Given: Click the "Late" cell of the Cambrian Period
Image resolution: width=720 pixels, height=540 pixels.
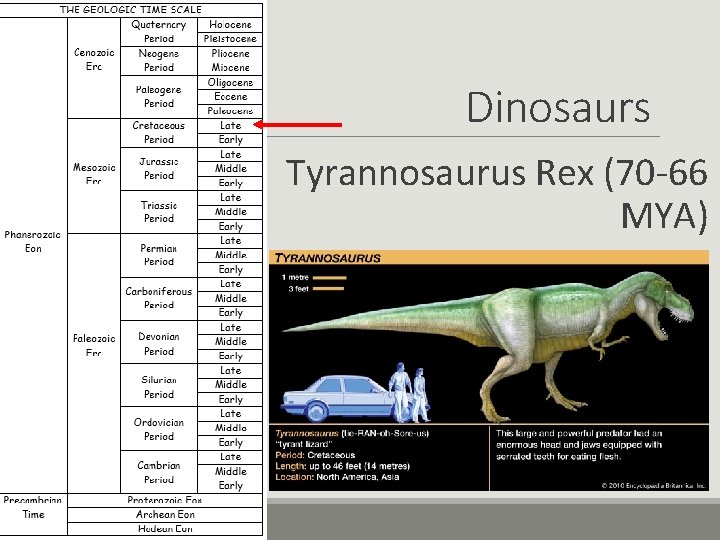Looking at the screenshot, I should (230, 457).
